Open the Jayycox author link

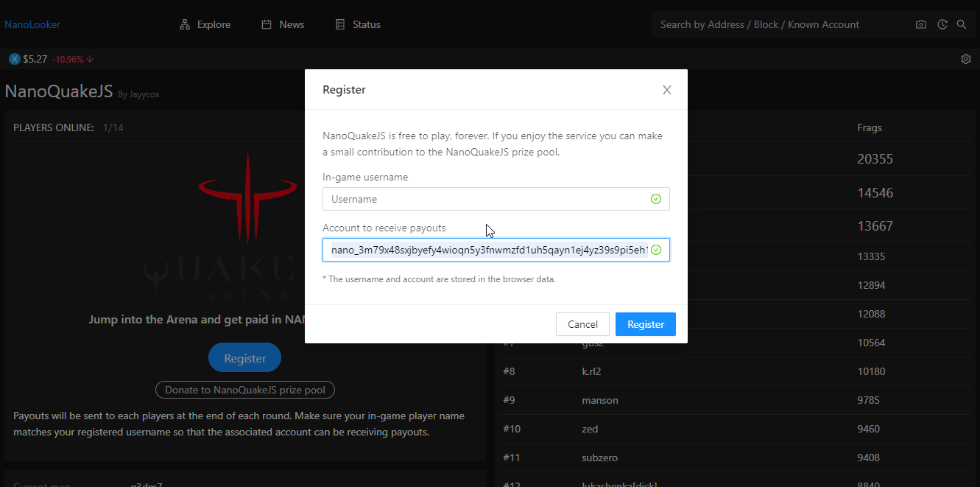click(144, 94)
